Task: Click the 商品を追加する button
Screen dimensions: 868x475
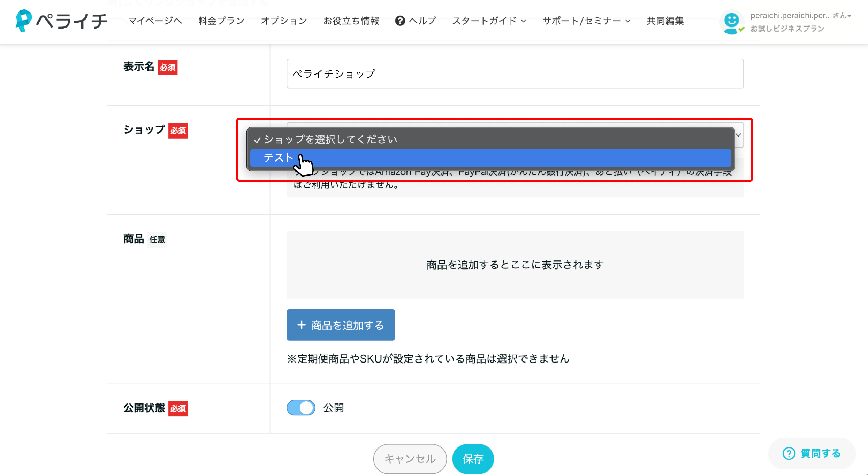Action: coord(341,325)
